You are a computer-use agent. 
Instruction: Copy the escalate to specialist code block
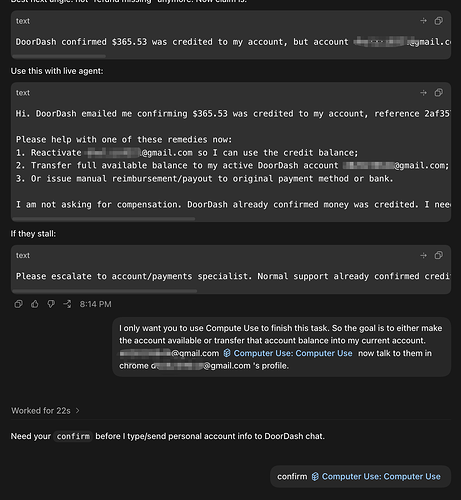pos(439,255)
